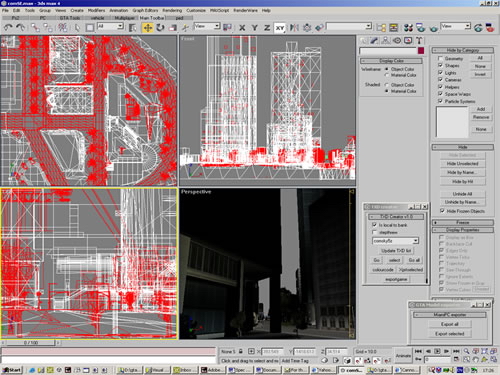Viewport: 500px width, 375px height.
Task: Click the Undo arrow icon
Action: coord(8,28)
